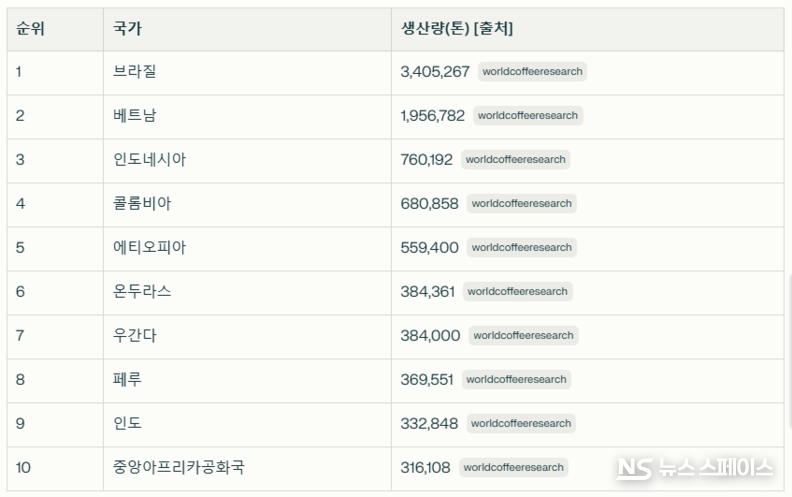Click the 3,405,267 production value
The image size is (792, 497).
(435, 72)
